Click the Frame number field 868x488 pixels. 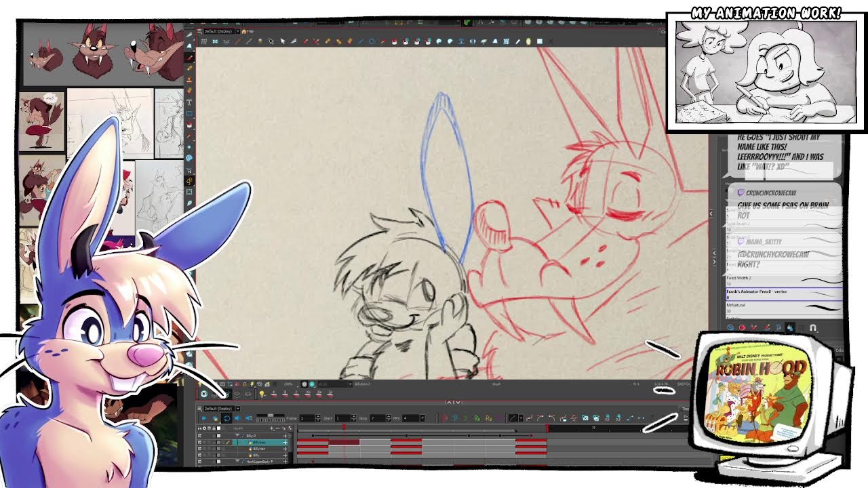pos(307,418)
